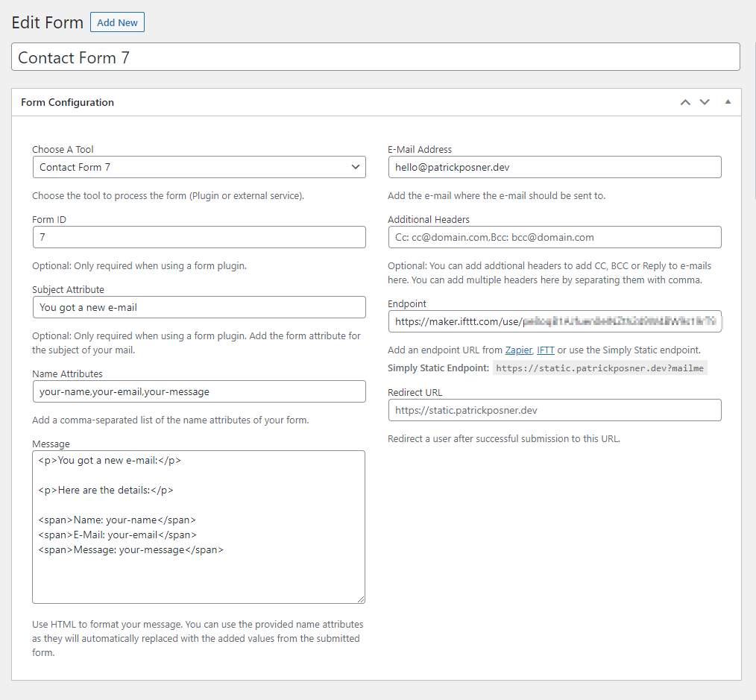Screen dimensions: 756x700
Task: Click the Name Attributes field
Action: tap(199, 391)
